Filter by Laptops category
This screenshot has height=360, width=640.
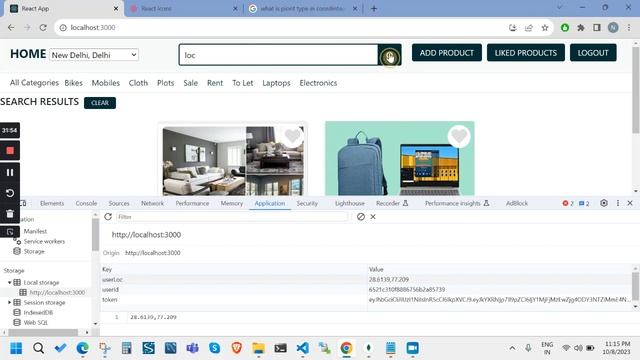point(276,83)
